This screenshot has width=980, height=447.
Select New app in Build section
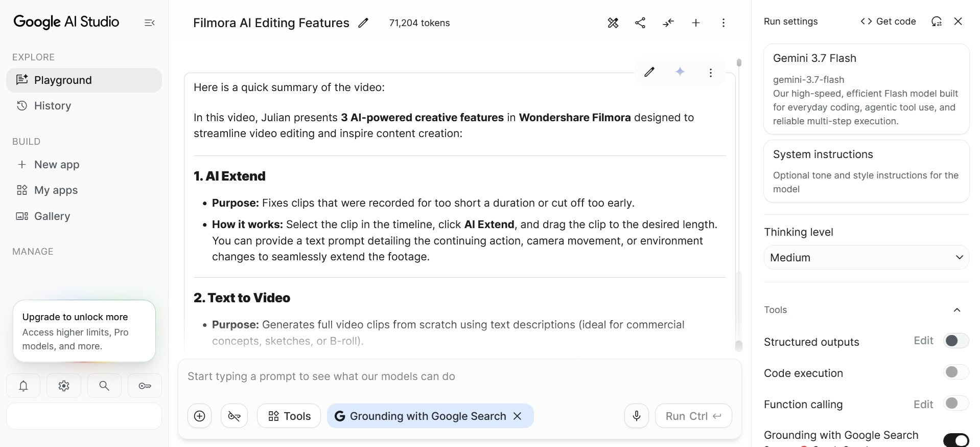tap(84, 165)
